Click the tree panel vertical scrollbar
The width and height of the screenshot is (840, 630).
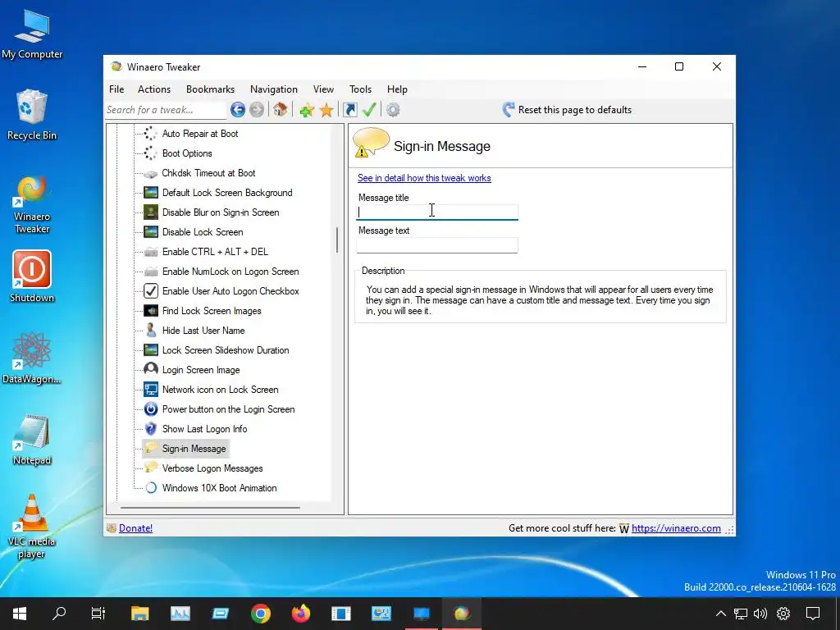point(337,240)
